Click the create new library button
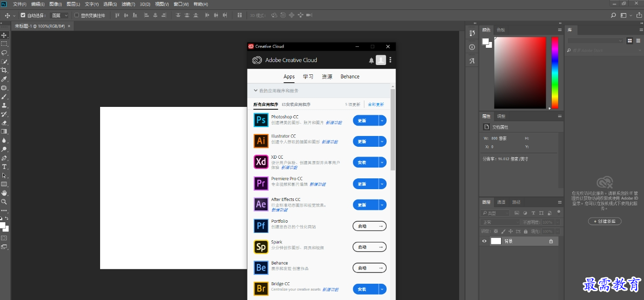This screenshot has width=644, height=300. [605, 221]
